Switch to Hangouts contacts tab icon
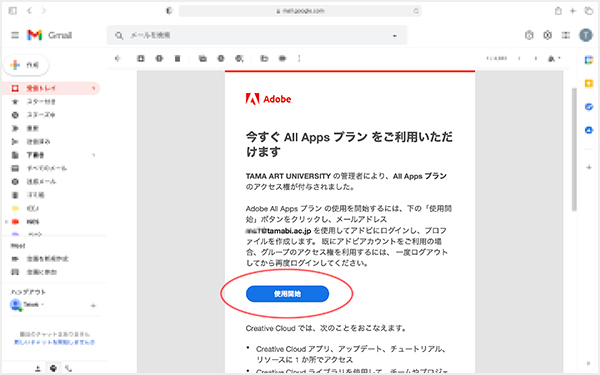This screenshot has height=375, width=600. tap(38, 368)
